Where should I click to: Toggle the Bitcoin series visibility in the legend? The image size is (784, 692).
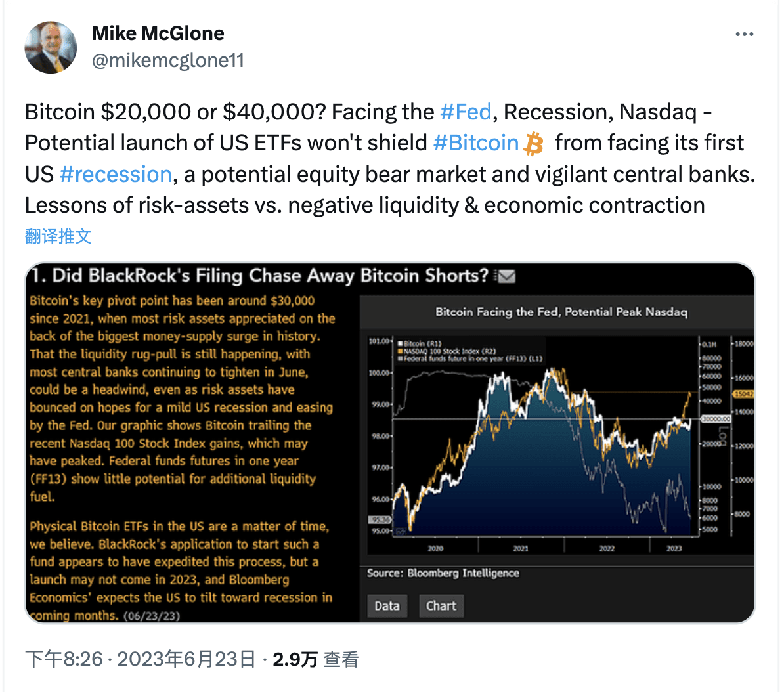(x=401, y=344)
